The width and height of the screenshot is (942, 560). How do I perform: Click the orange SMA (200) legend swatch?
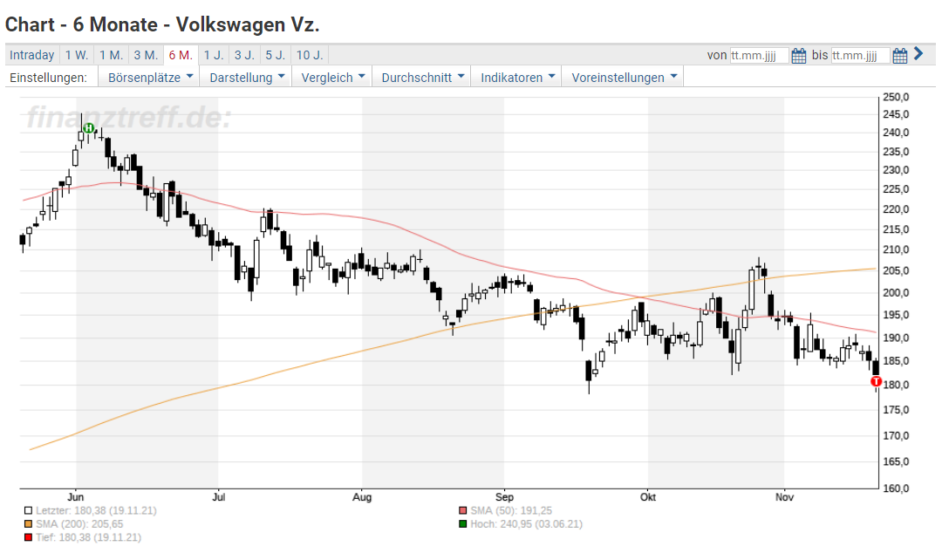(x=28, y=524)
